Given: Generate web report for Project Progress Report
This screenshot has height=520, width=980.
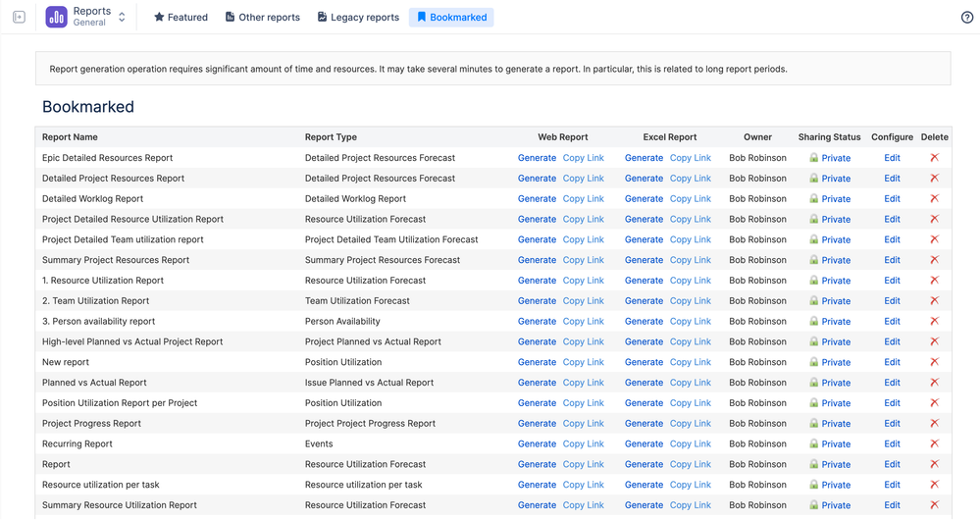Looking at the screenshot, I should (537, 423).
